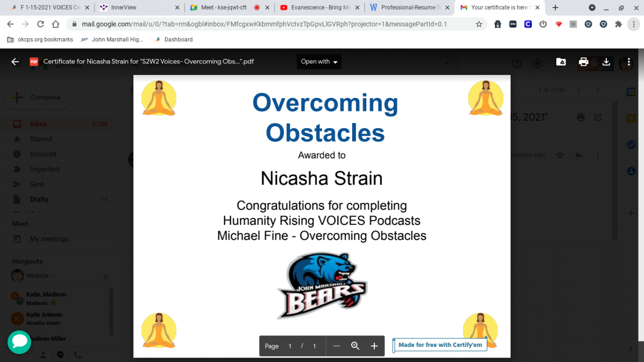The width and height of the screenshot is (644, 362).
Task: Open Google Tasks in Gmail's side panel
Action: (x=631, y=145)
